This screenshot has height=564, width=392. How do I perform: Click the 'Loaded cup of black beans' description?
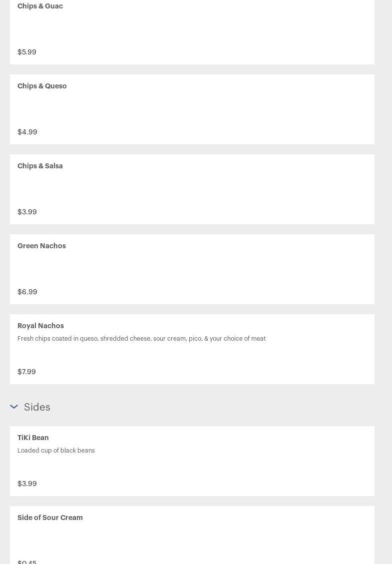[56, 451]
